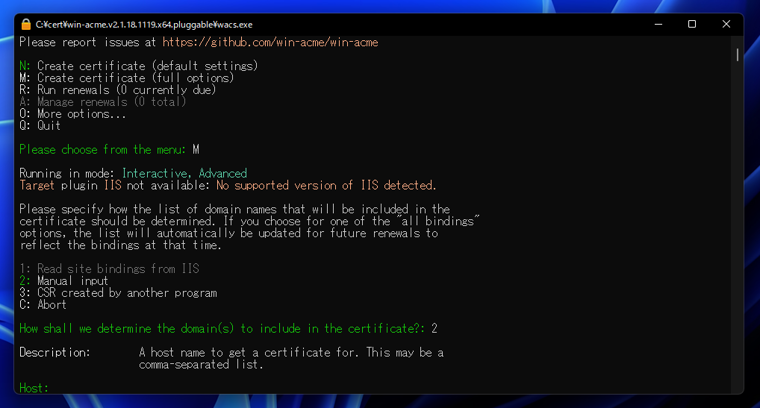Click the 'M: Create certificate (full options)' line
760x408 pixels.
126,78
